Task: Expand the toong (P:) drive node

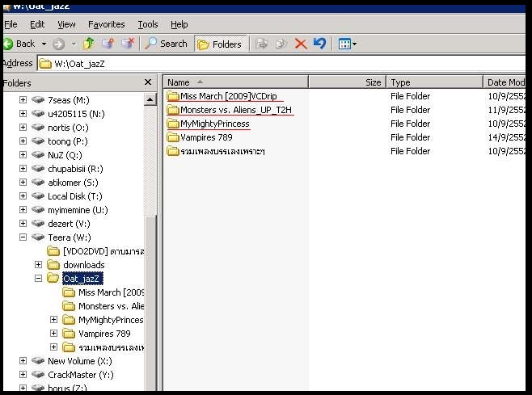Action: pyautogui.click(x=23, y=141)
